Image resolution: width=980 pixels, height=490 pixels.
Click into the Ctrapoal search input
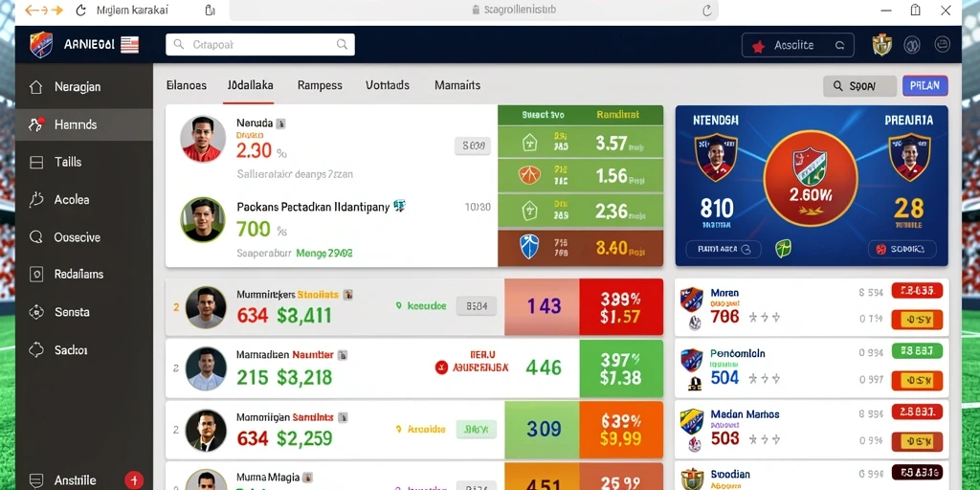[260, 44]
